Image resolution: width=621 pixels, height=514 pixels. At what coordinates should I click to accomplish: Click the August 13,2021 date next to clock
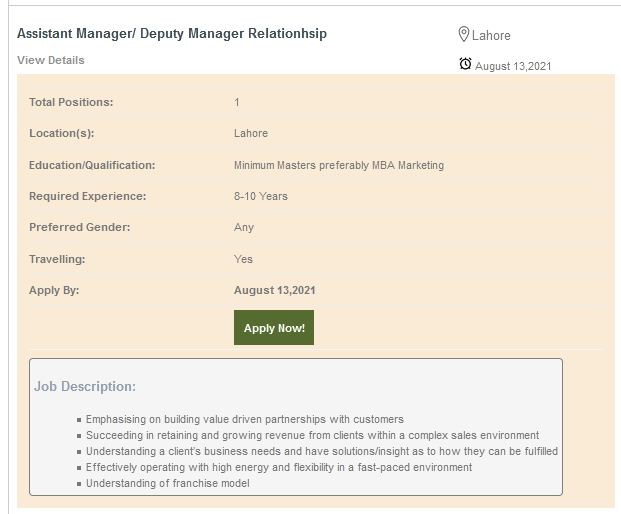(513, 66)
